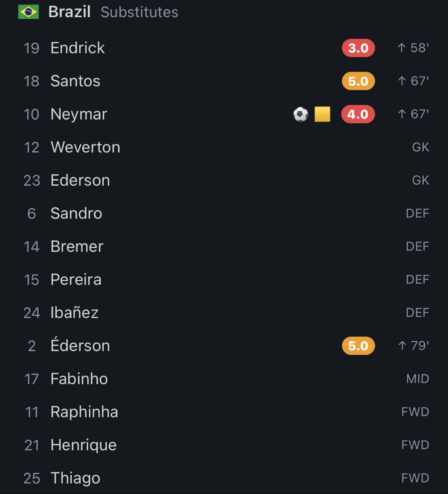This screenshot has height=494, width=448.
Task: Tap Endrick's red 3.0 rating badge
Action: pos(358,48)
